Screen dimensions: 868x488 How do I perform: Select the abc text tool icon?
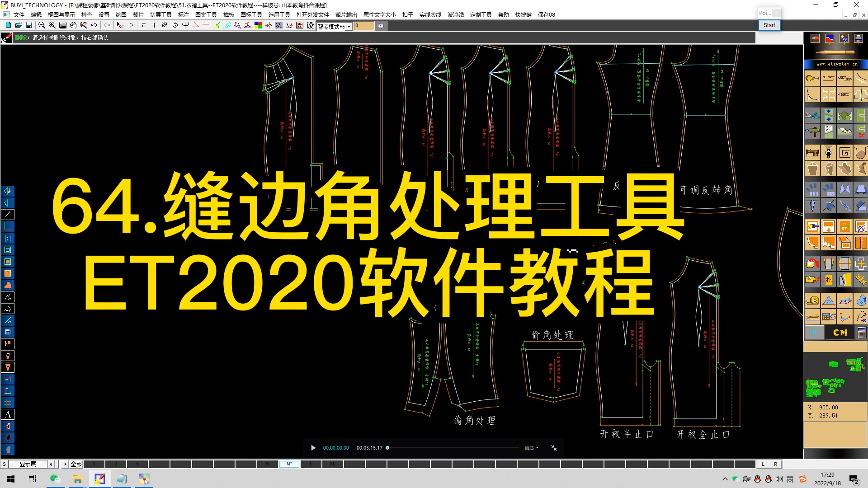861,280
